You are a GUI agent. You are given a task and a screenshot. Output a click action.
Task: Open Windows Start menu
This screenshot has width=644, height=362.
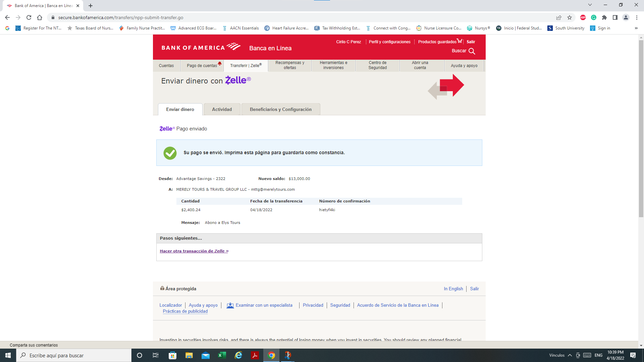pyautogui.click(x=8, y=355)
